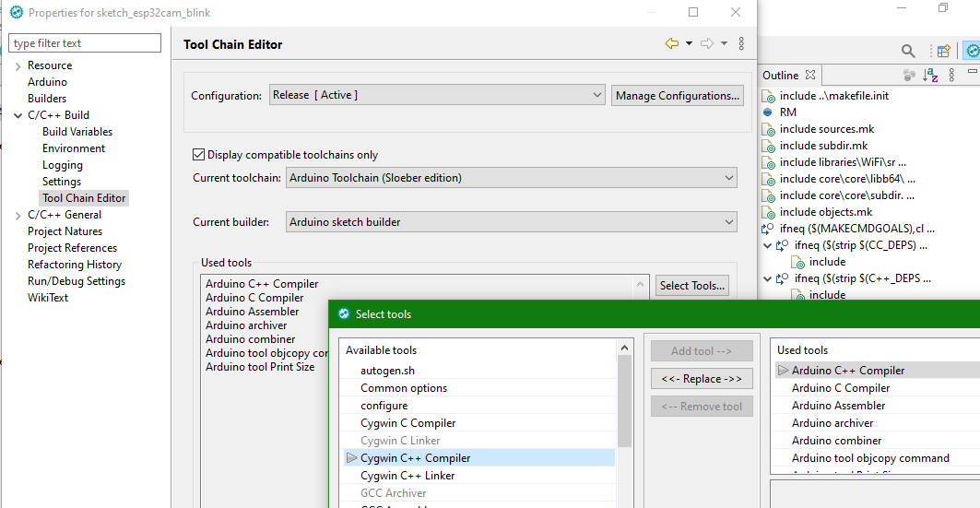Select Cygwin C++ Compiler in Available tools
Image resolution: width=980 pixels, height=508 pixels.
479,458
